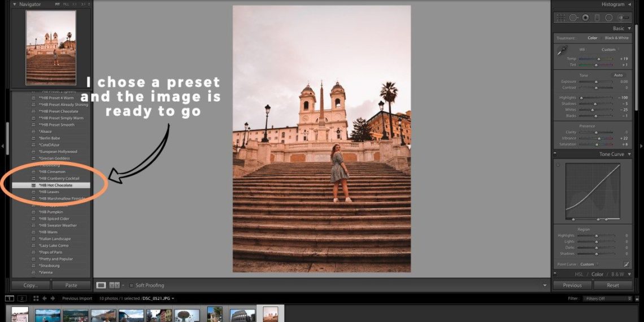Screen dimensions: 644x322
Task: Apply the Pops of Paris preset
Action: click(51, 252)
